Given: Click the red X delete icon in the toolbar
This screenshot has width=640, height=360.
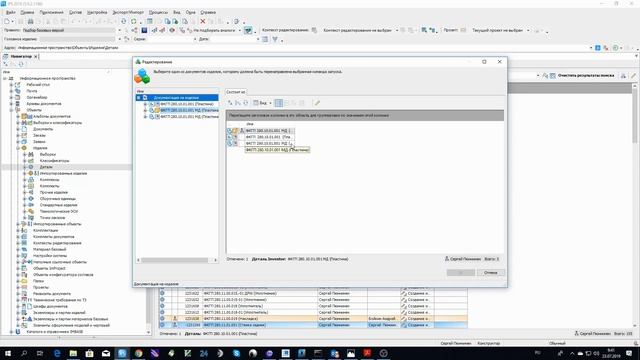Looking at the screenshot, I should (x=202, y=21).
